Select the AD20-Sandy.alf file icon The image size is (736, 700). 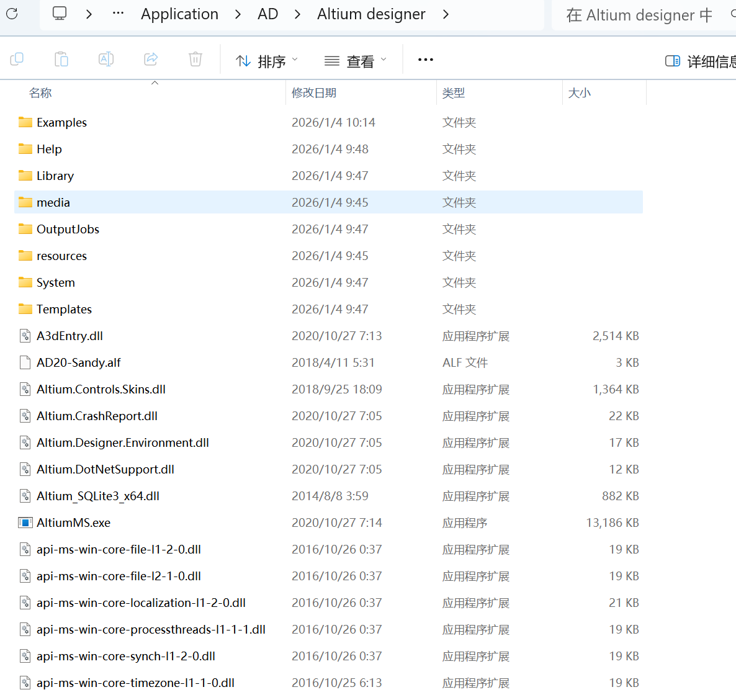click(x=25, y=362)
